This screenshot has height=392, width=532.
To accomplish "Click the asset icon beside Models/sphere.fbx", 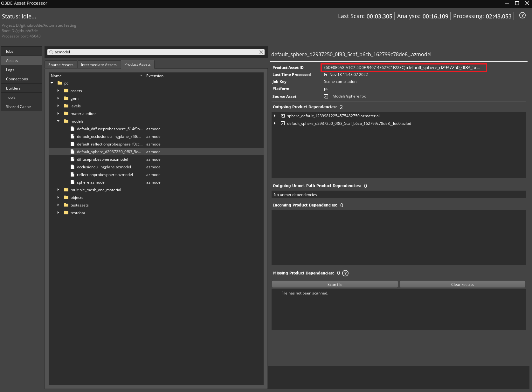I will [326, 96].
